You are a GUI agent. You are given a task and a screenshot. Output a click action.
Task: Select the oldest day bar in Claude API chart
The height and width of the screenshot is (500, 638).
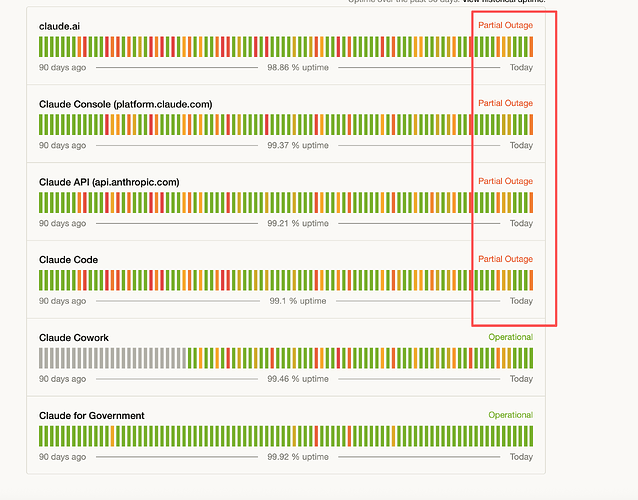coord(41,203)
